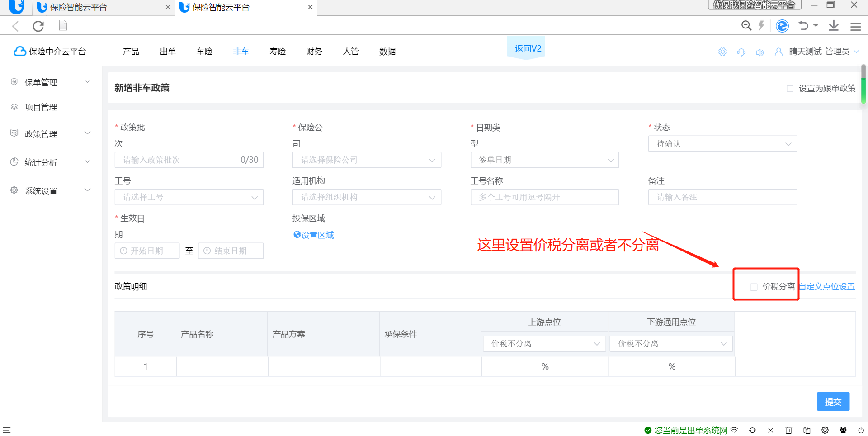The image size is (868, 436).
Task: Tick the 价税分离 checkbox
Action: (x=754, y=287)
